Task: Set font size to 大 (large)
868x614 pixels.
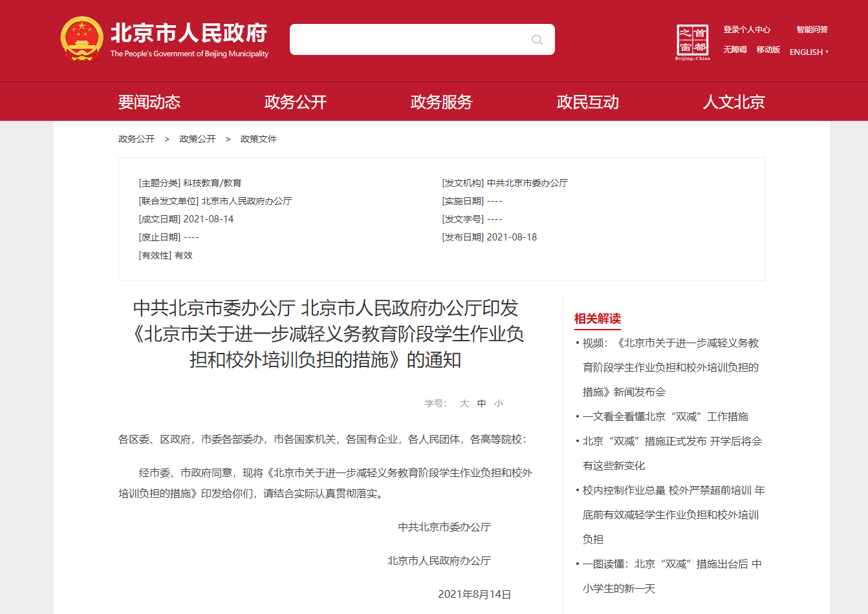Action: tap(464, 403)
